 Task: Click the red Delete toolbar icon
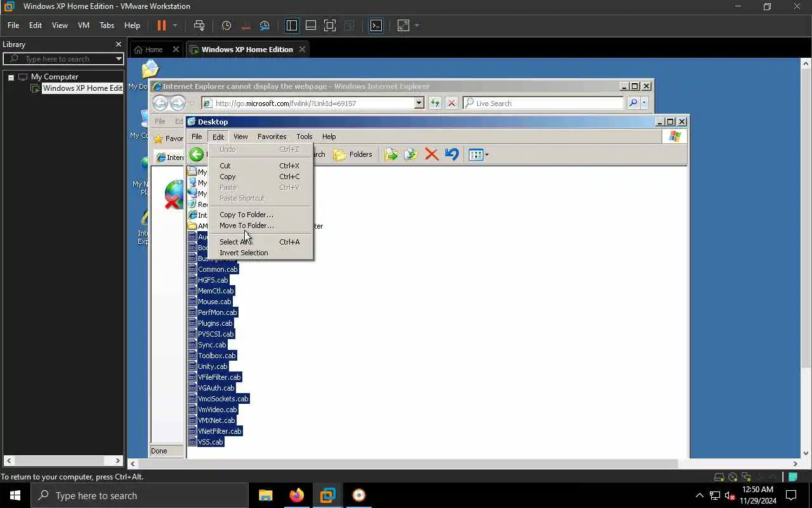pyautogui.click(x=431, y=154)
